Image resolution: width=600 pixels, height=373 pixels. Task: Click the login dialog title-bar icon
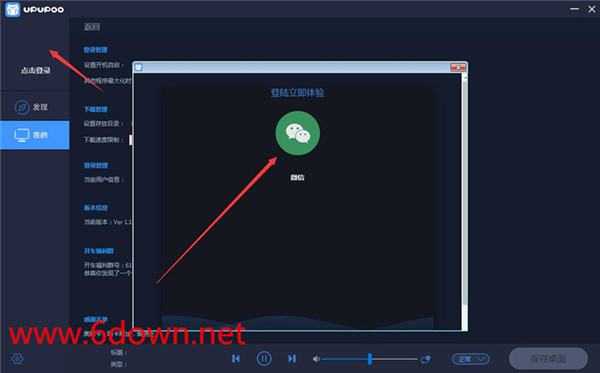tap(139, 67)
